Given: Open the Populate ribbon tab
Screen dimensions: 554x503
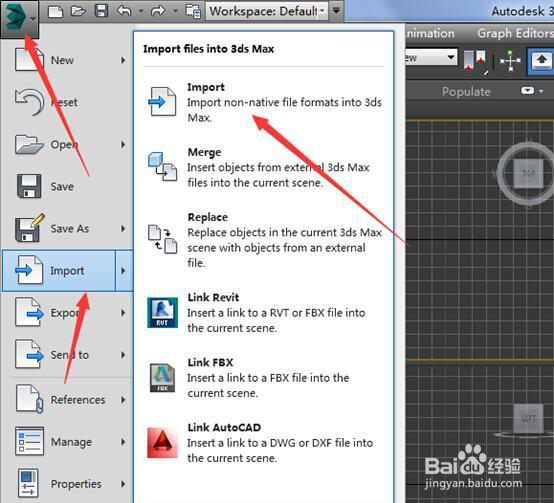Looking at the screenshot, I should point(466,91).
